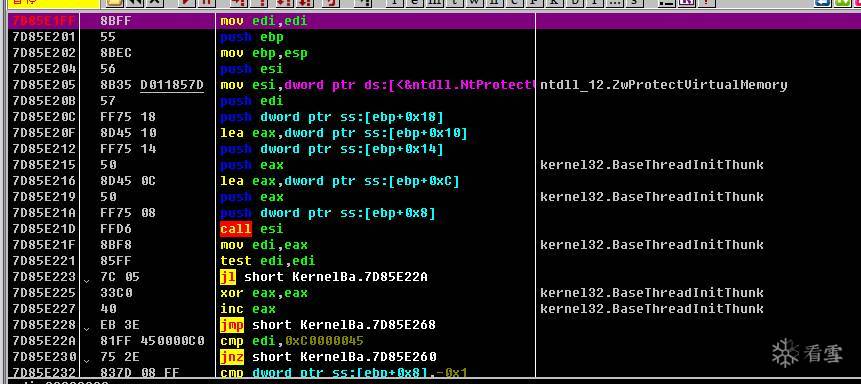Select 'lea eax,dword ptr ss:[ebp+0x10]' instruction
Screen dimensions: 861x384
[344, 133]
